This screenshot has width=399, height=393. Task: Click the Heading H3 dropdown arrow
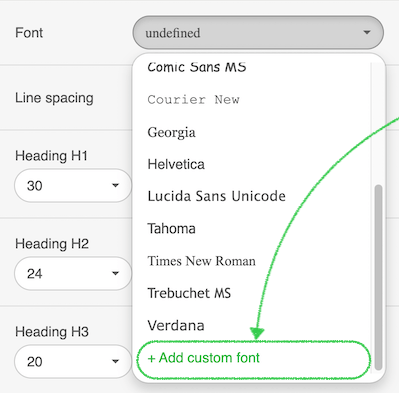click(115, 361)
